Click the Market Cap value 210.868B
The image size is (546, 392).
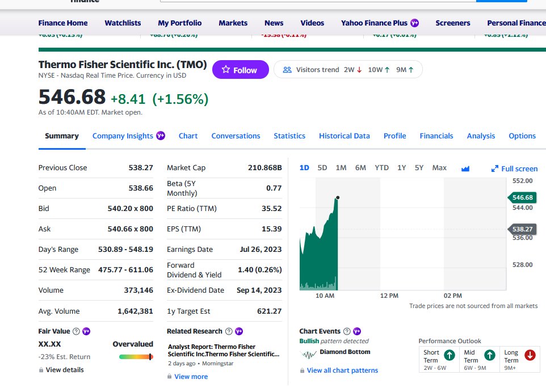264,167
